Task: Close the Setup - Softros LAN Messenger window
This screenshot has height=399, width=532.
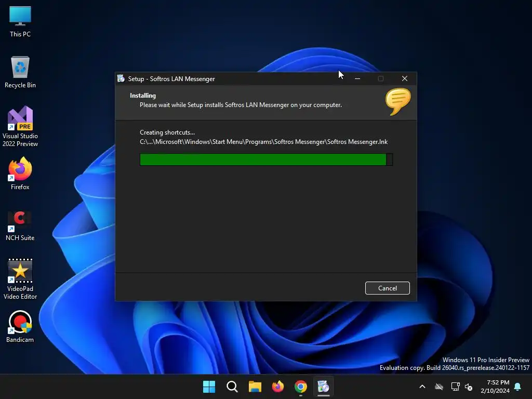Action: pyautogui.click(x=404, y=79)
